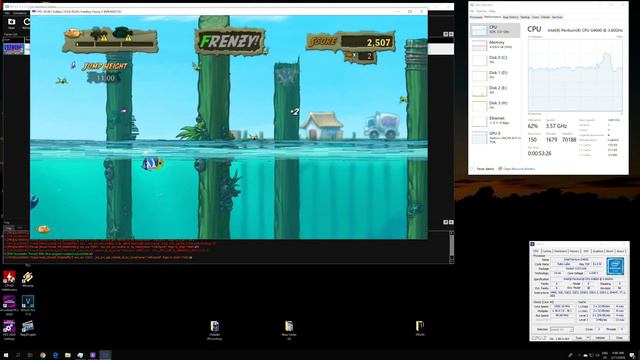Select Disk 0 (C:) in Task Manager sidebar
Screen dimensions: 640x360
(x=495, y=60)
